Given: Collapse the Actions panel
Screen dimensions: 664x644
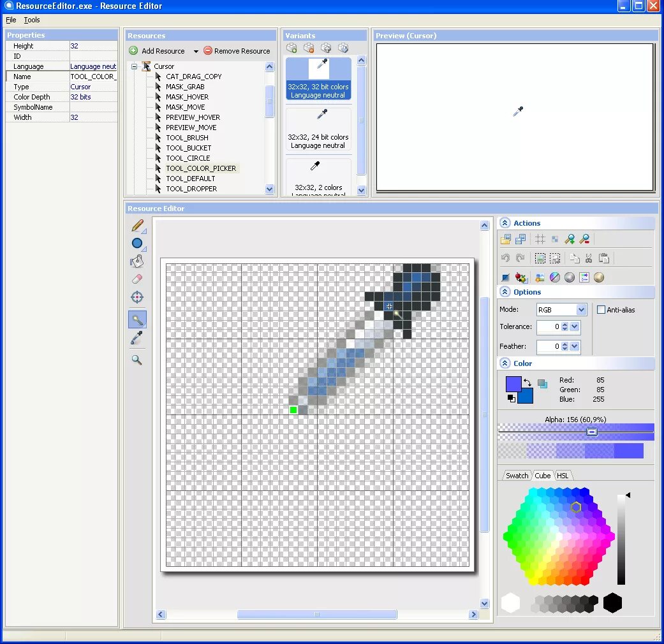Looking at the screenshot, I should point(504,223).
